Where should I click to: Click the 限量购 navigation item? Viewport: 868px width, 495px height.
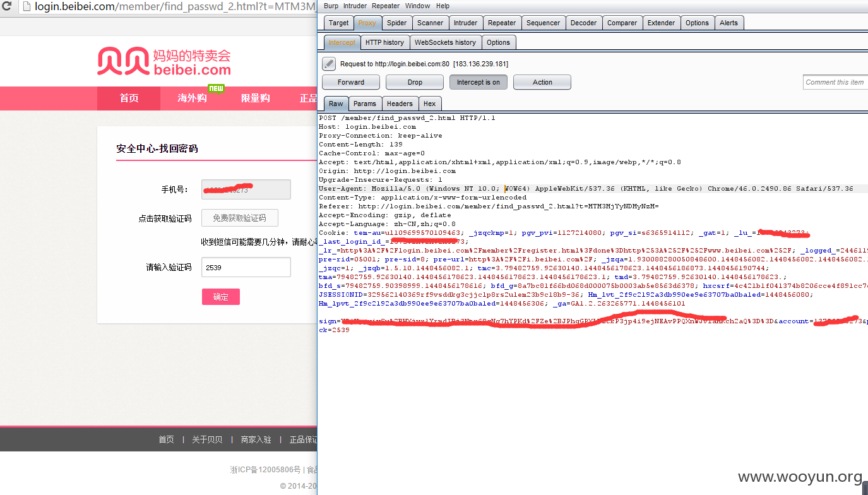point(255,98)
